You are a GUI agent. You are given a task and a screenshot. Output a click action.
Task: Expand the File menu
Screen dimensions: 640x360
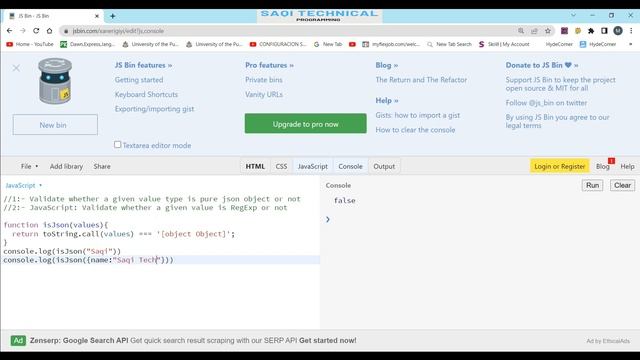29,166
